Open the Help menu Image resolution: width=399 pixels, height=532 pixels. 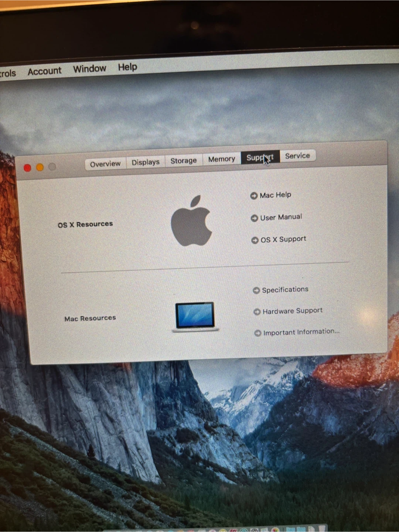click(x=127, y=67)
